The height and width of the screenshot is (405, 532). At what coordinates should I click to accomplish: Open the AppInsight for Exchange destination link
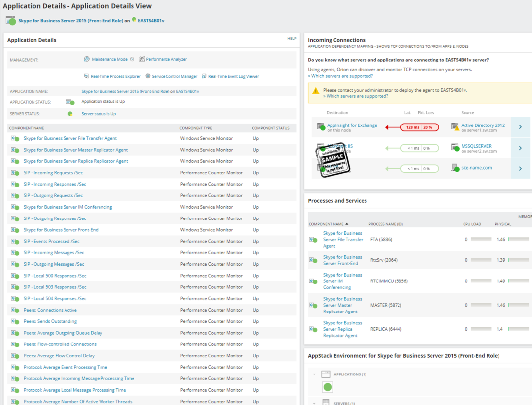[x=352, y=125]
